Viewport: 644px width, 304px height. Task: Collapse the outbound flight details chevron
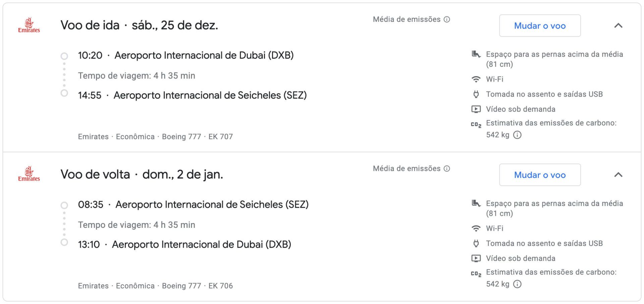click(618, 26)
